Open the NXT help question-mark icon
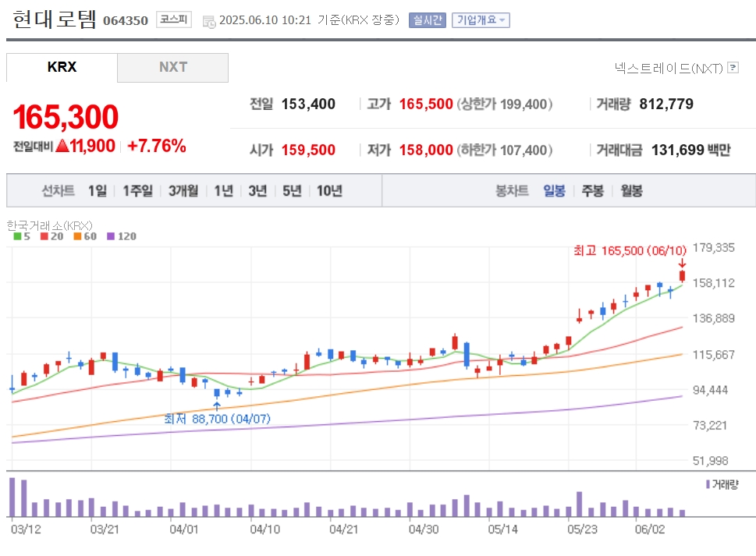 [x=733, y=67]
